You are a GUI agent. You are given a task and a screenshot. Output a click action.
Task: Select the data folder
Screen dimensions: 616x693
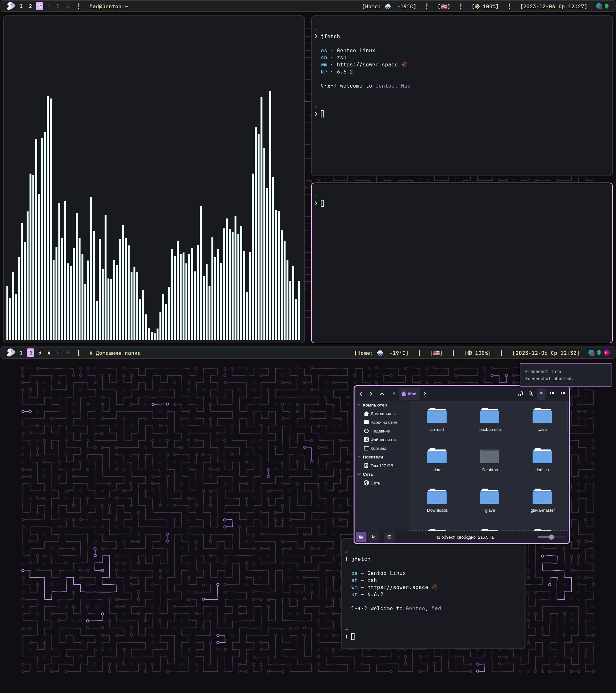(437, 460)
